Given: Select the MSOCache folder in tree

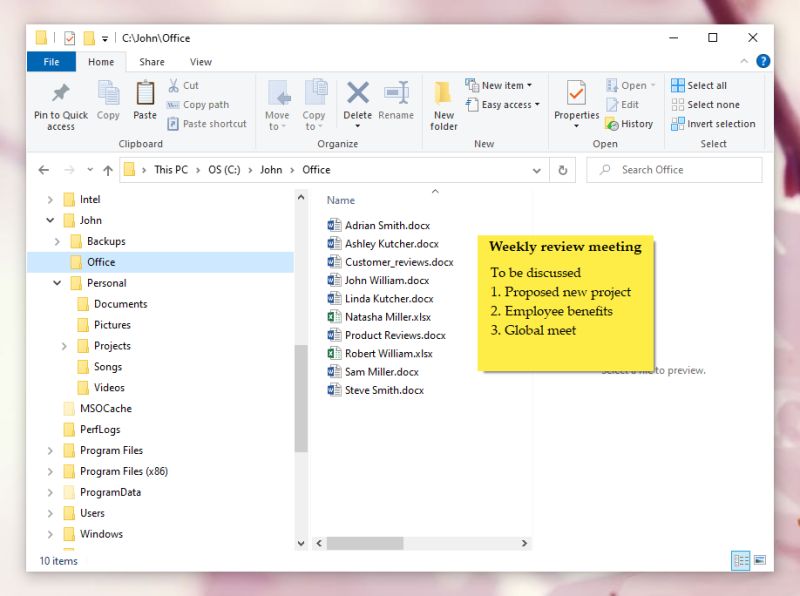Looking at the screenshot, I should coord(98,409).
